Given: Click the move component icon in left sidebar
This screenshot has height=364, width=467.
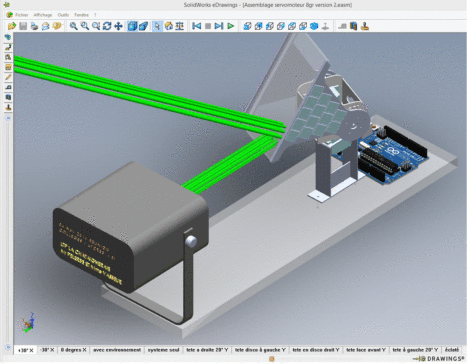Looking at the screenshot, I should (x=8, y=47).
